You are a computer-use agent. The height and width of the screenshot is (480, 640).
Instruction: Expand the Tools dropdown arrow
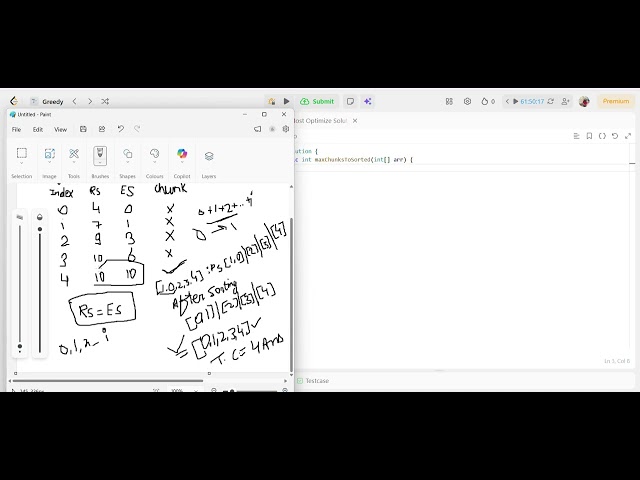click(74, 163)
